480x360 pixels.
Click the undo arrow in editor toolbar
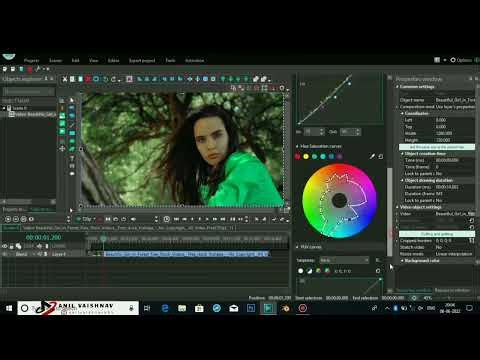pyautogui.click(x=106, y=79)
